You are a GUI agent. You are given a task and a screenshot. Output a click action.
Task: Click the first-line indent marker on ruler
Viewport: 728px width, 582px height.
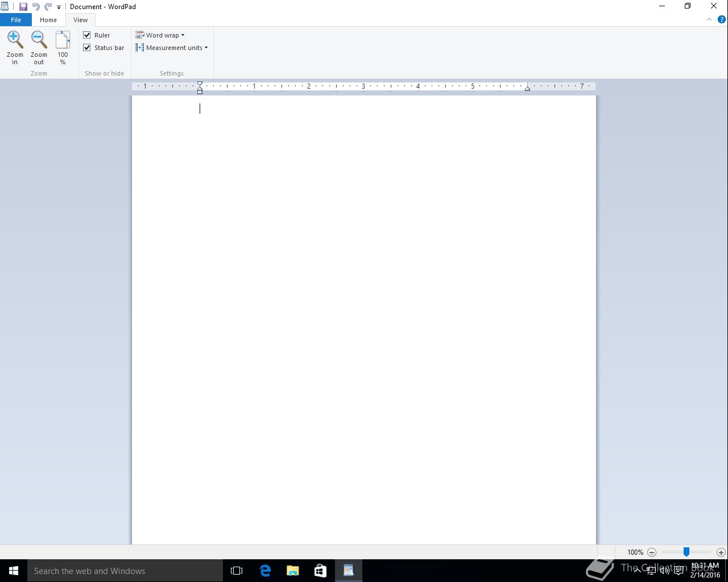tap(200, 84)
